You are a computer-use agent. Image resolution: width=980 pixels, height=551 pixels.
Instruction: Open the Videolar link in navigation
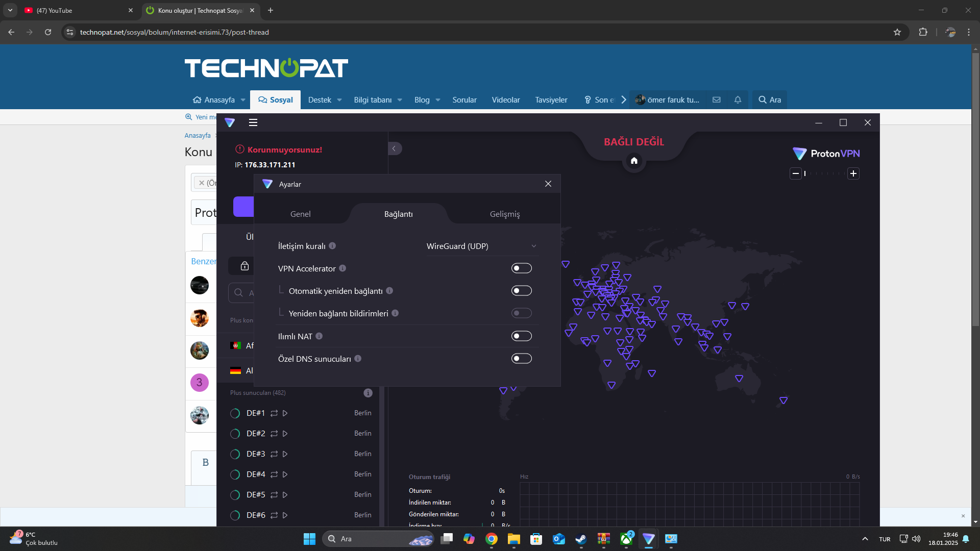click(505, 100)
